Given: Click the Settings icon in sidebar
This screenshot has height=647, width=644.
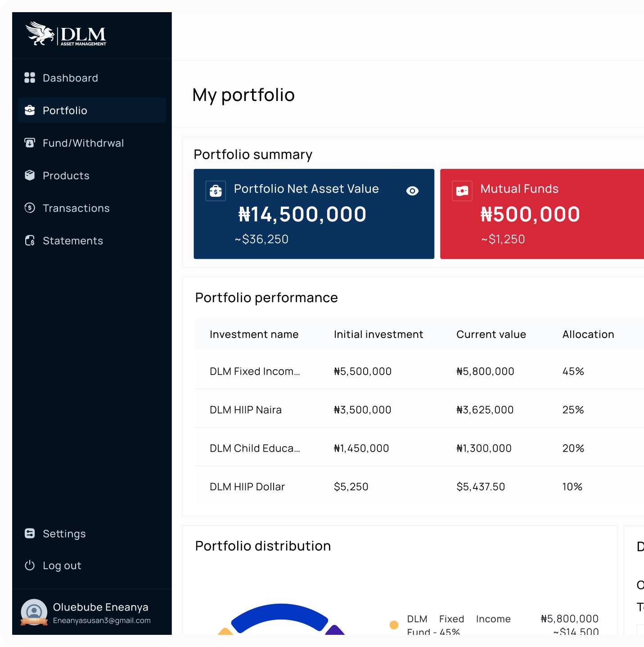Looking at the screenshot, I should pos(30,534).
